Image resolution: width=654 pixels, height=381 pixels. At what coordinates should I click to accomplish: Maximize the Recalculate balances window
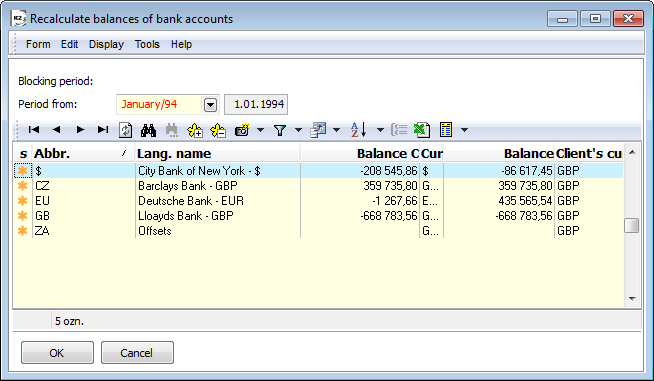[595, 18]
